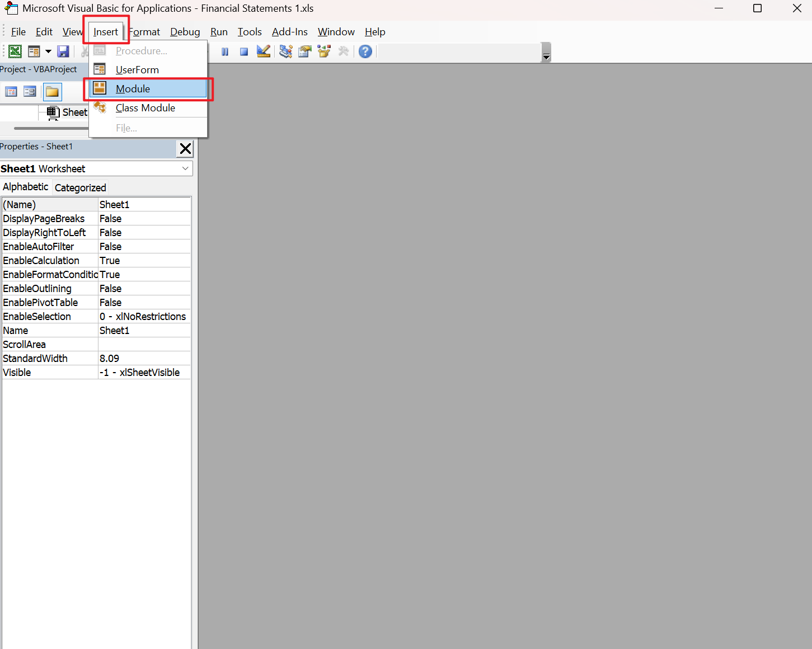The height and width of the screenshot is (649, 812).
Task: Switch to the Categorized properties tab
Action: pyautogui.click(x=80, y=187)
